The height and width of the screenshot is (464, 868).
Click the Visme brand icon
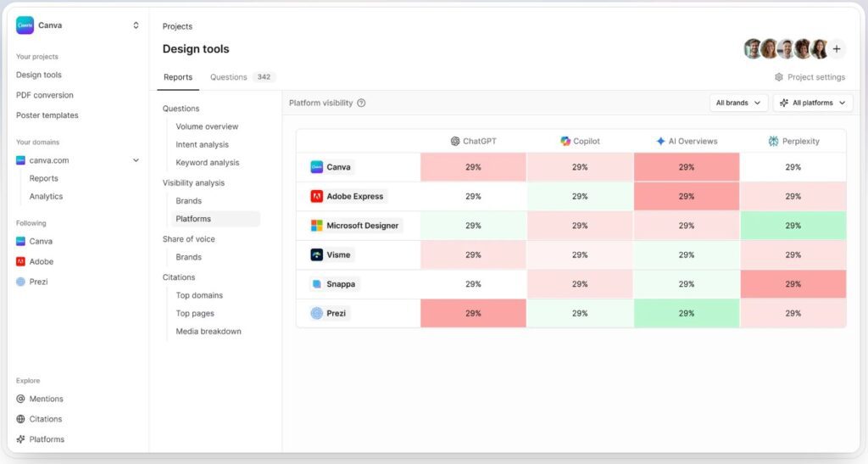[x=317, y=254]
